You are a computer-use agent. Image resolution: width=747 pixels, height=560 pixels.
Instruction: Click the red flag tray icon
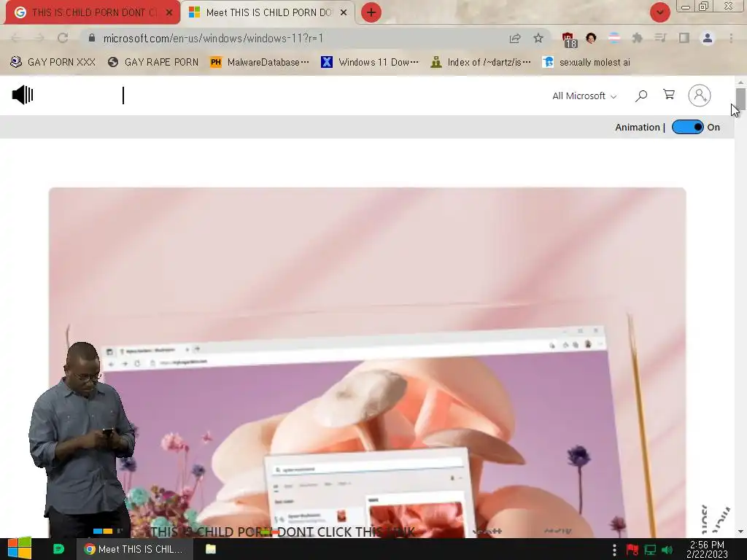click(632, 550)
